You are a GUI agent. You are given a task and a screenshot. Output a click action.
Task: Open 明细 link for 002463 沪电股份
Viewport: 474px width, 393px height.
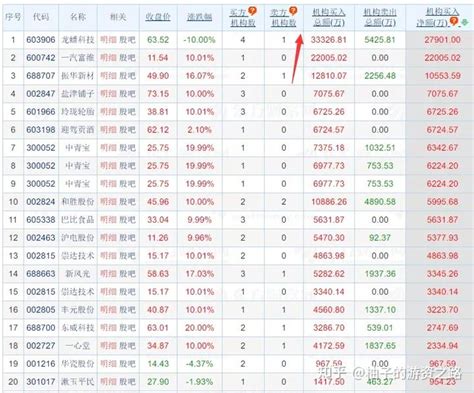point(108,238)
